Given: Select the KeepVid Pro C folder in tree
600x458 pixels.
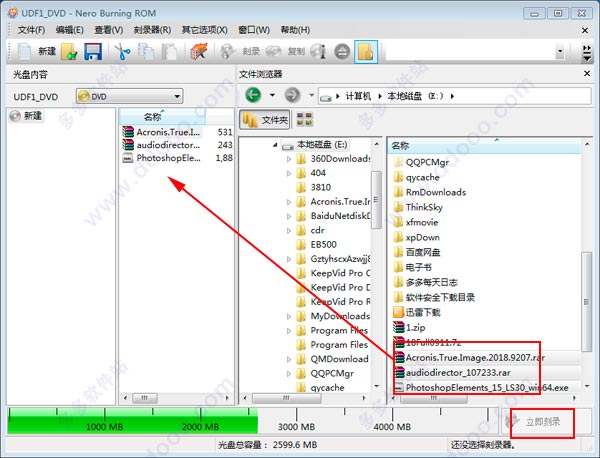Looking at the screenshot, I should [x=333, y=273].
